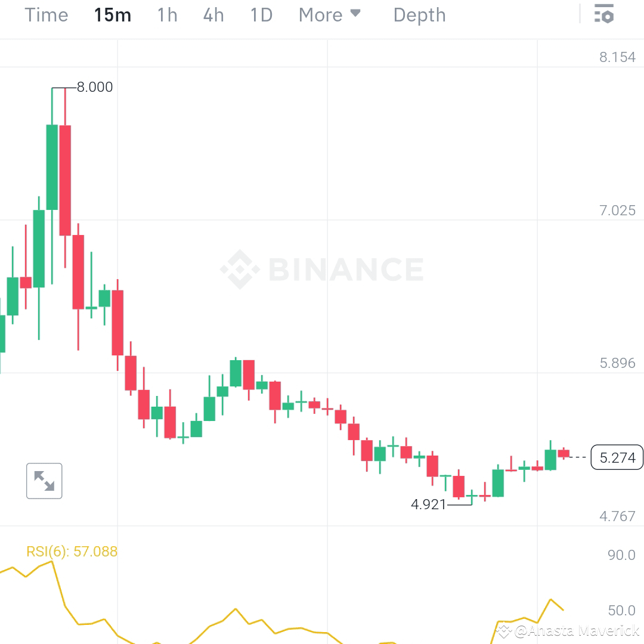This screenshot has width=644, height=644.
Task: Enable the 4h timeframe view
Action: click(x=213, y=15)
